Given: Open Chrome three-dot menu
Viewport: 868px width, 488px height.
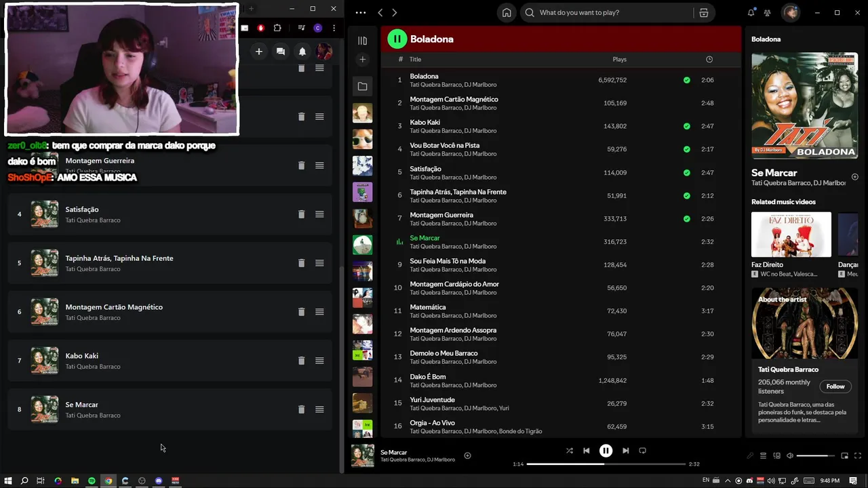Looking at the screenshot, I should (334, 28).
